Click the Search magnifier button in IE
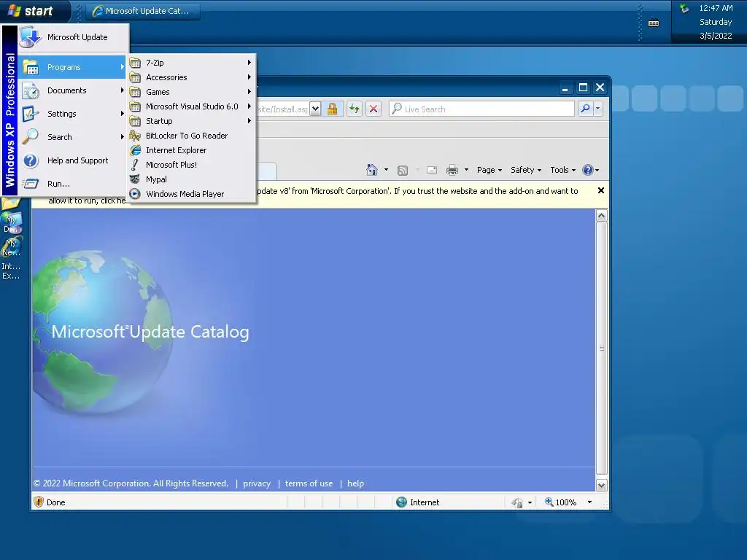747x560 pixels. tap(585, 109)
